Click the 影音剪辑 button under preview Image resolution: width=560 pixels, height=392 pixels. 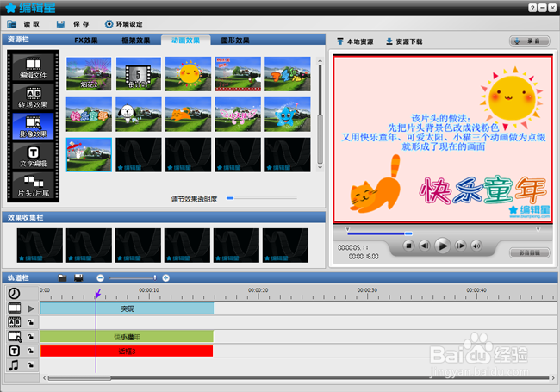coord(530,252)
